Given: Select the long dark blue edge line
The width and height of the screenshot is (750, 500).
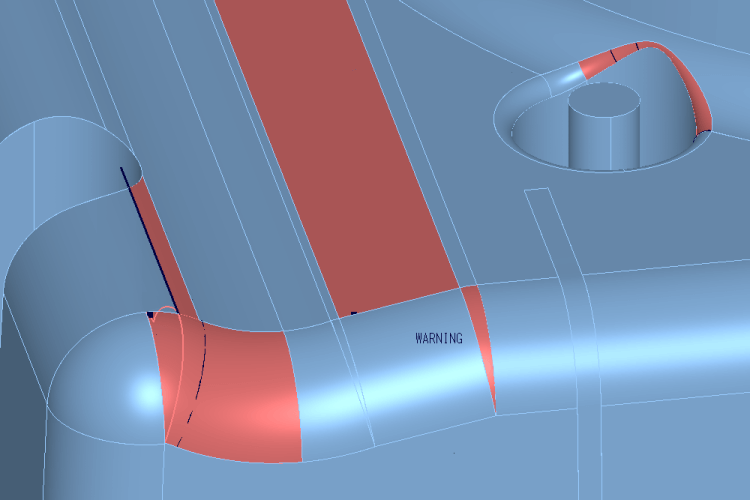Looking at the screenshot, I should coord(149,241).
